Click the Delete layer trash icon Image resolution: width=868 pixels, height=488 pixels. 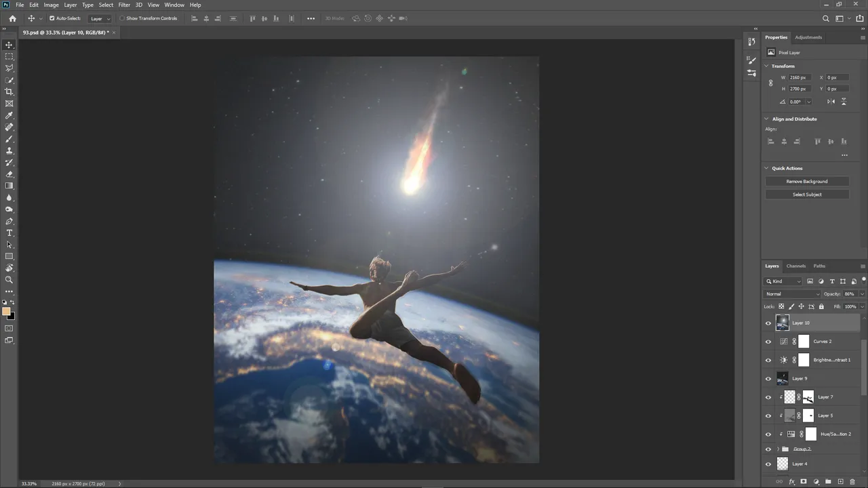pyautogui.click(x=852, y=482)
